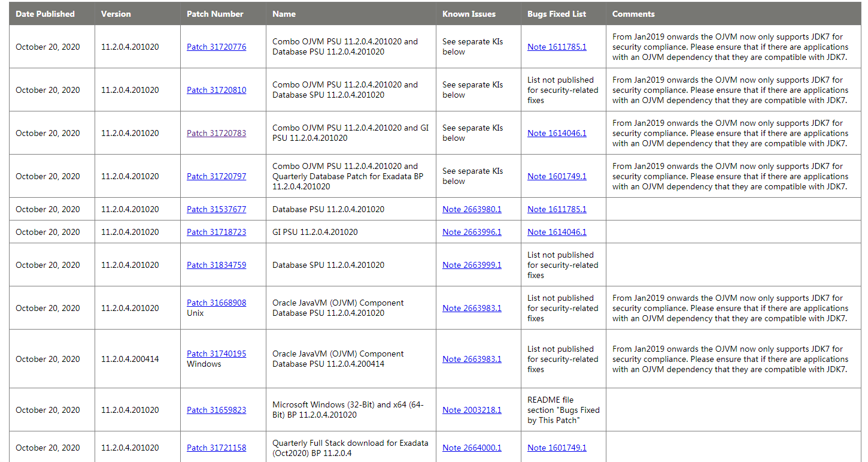Image resolution: width=868 pixels, height=462 pixels.
Task: Open Patch 31718723 for GI PSU
Action: (x=216, y=232)
